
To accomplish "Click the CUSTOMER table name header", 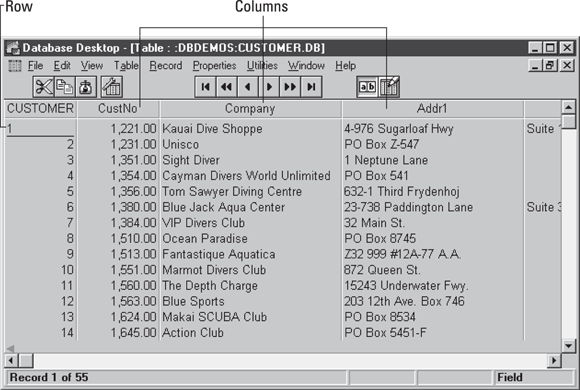I will [40, 109].
